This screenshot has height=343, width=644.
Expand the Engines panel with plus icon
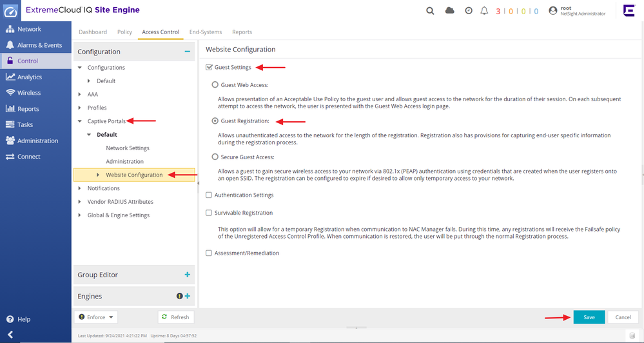188,296
